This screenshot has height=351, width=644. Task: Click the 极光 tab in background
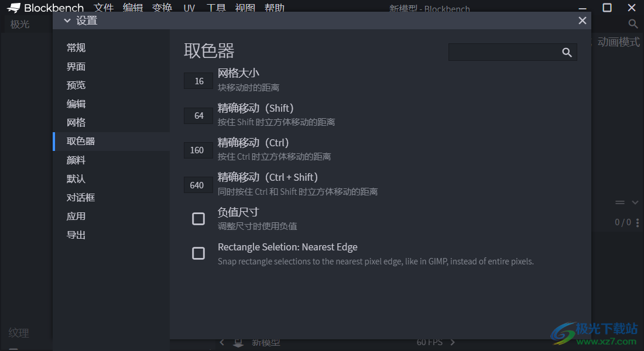(x=20, y=25)
